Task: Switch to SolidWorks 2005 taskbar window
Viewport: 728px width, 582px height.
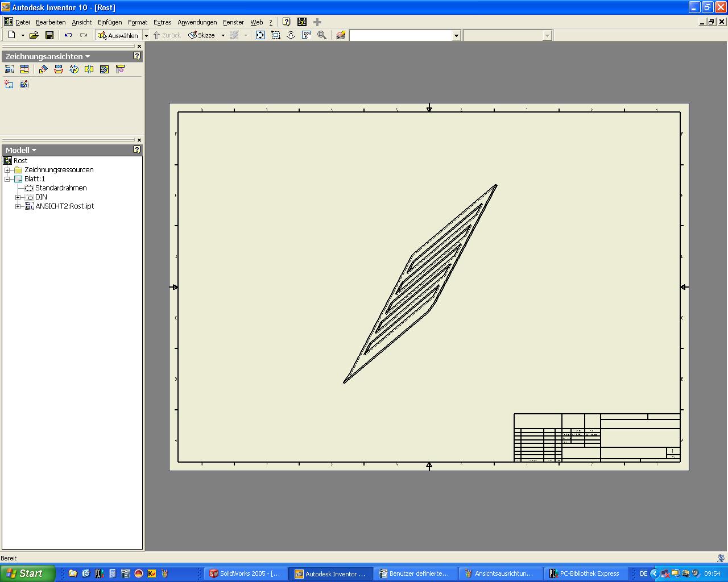Action: 245,573
